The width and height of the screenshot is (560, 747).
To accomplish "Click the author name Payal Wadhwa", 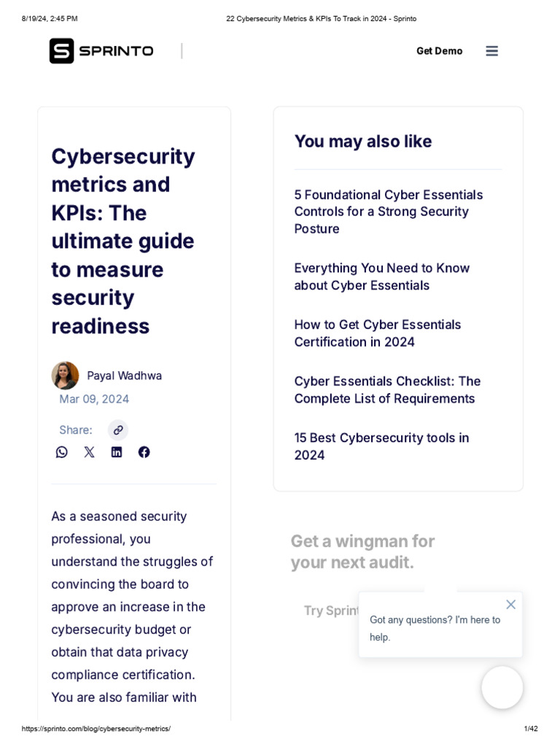I will click(x=125, y=376).
